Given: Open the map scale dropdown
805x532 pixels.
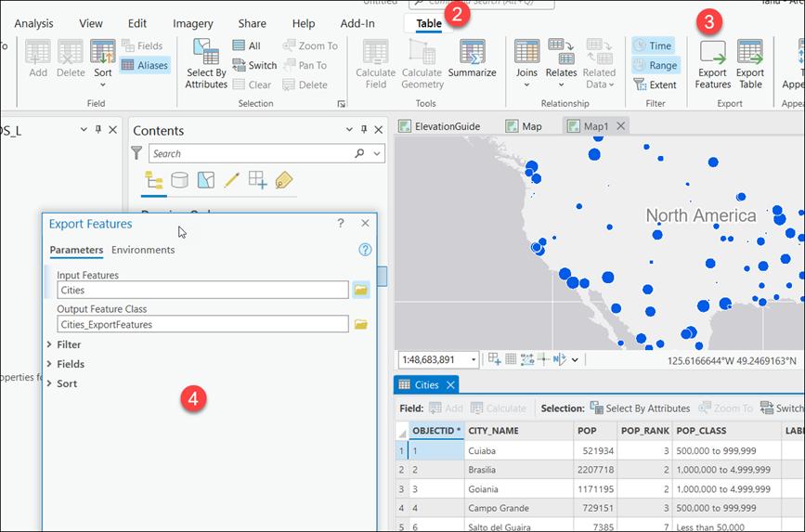Looking at the screenshot, I should pos(474,360).
